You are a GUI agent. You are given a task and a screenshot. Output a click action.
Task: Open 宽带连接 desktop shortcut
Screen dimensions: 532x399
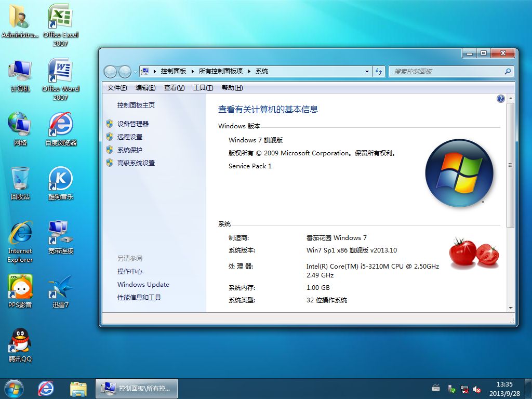pyautogui.click(x=61, y=237)
